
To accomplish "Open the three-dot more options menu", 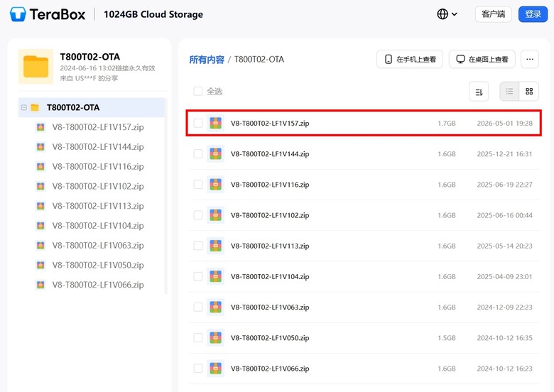I will click(530, 60).
